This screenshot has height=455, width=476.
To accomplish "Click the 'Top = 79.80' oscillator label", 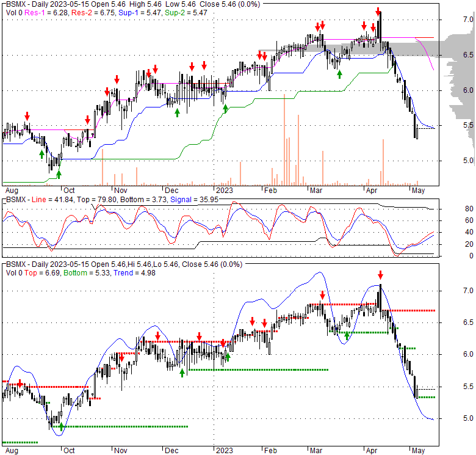I will click(x=97, y=200).
